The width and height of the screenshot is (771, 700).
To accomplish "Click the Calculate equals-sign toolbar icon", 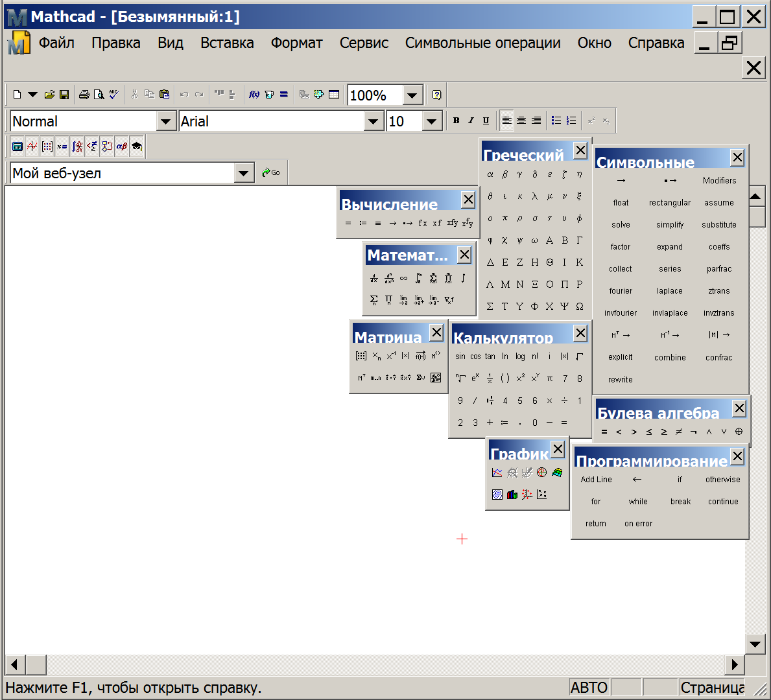I will [284, 95].
